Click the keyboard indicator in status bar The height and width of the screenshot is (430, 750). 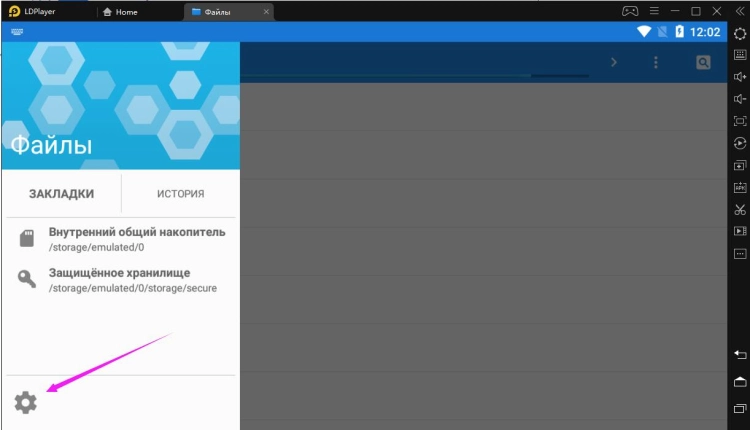pos(18,32)
